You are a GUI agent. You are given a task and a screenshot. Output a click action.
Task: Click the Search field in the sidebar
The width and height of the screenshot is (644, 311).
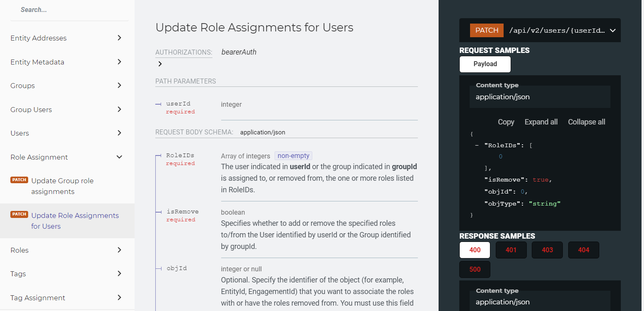[x=69, y=9]
